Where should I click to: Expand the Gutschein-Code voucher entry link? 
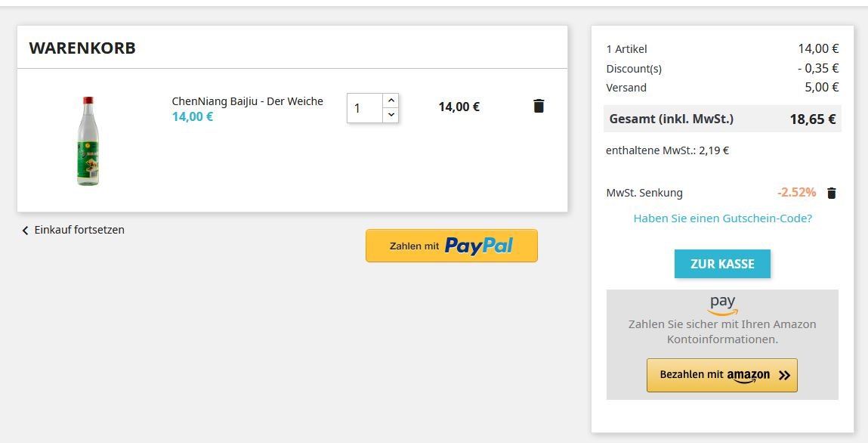tap(722, 218)
